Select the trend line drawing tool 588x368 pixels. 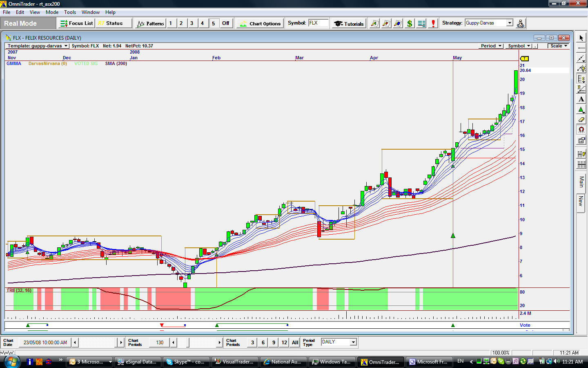(581, 58)
